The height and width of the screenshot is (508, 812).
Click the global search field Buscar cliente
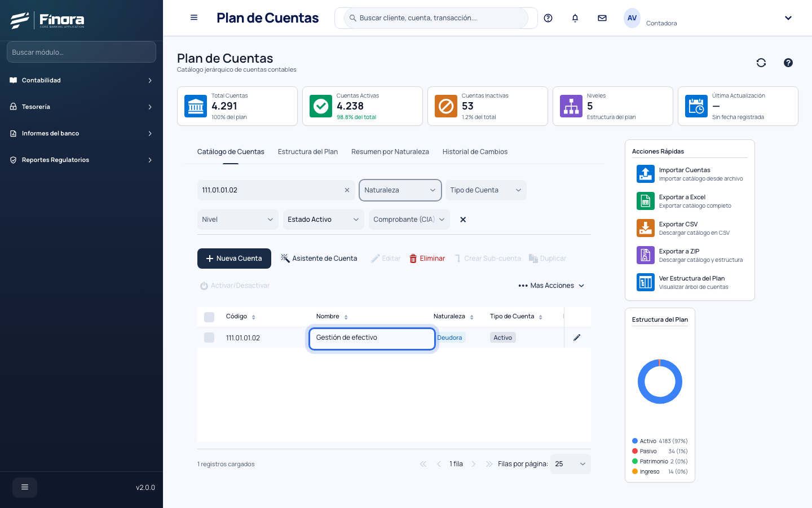tap(436, 18)
